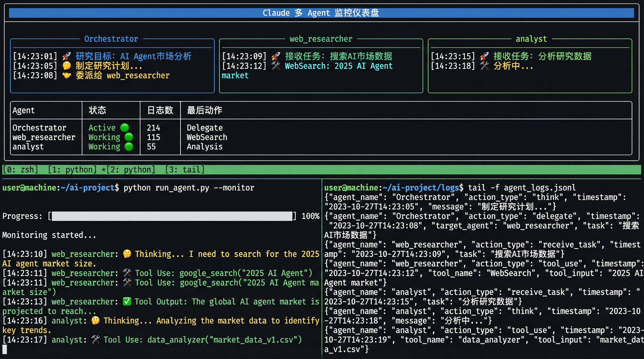Click the handshake emoji next to 委派给 web_researcher
Screen dimensions: 644x359
[x=66, y=75]
